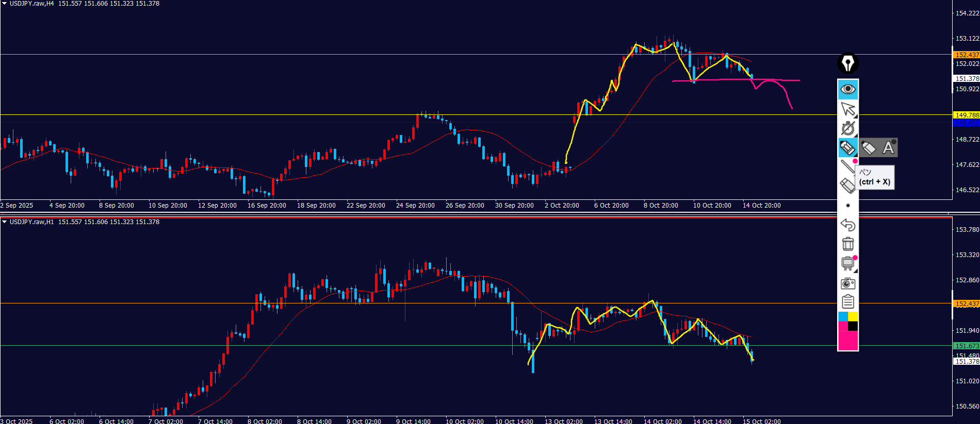Choose the text 'A' tool in the flyout

[888, 148]
